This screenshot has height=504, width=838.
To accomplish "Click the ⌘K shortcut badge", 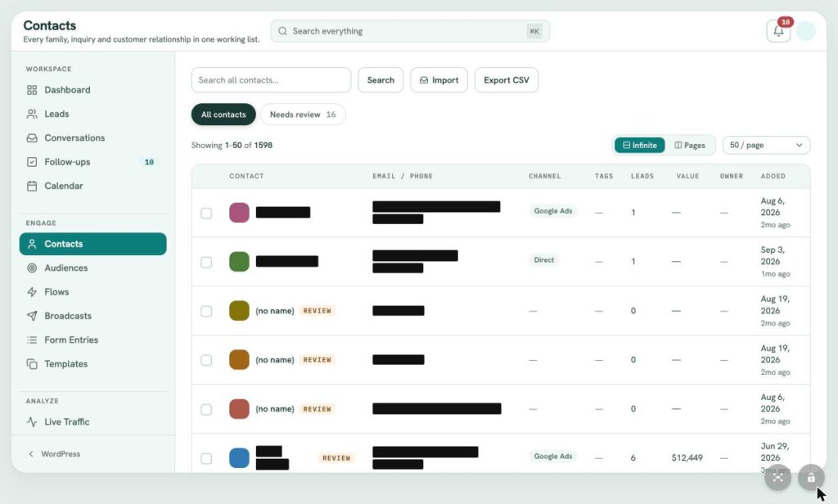I will coord(534,31).
